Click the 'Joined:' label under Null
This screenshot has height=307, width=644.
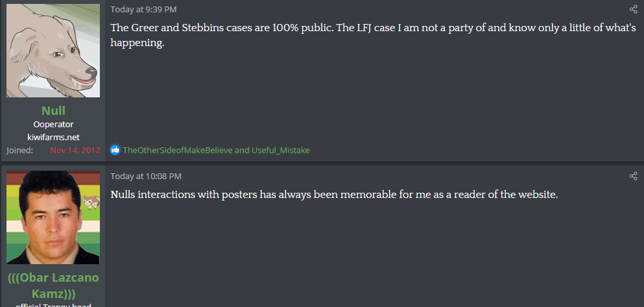pos(20,150)
